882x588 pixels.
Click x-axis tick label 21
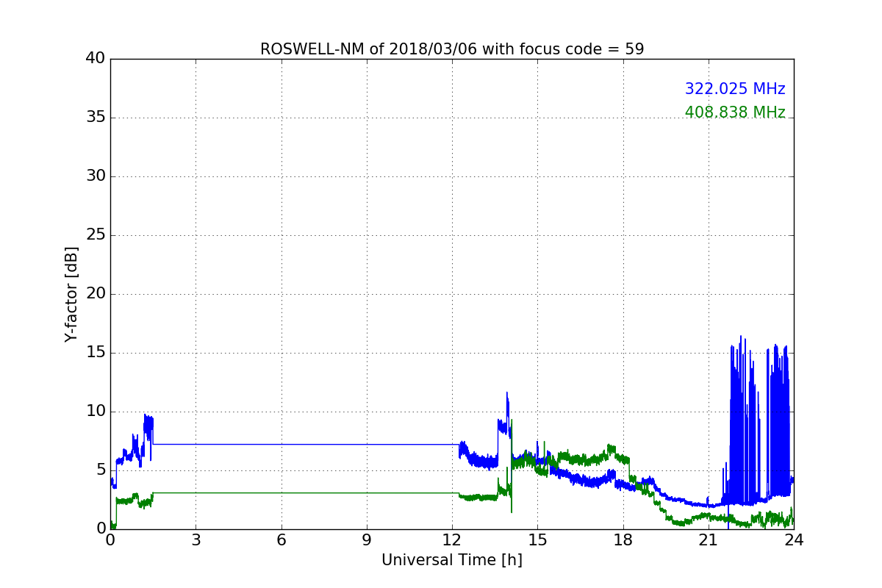[709, 540]
